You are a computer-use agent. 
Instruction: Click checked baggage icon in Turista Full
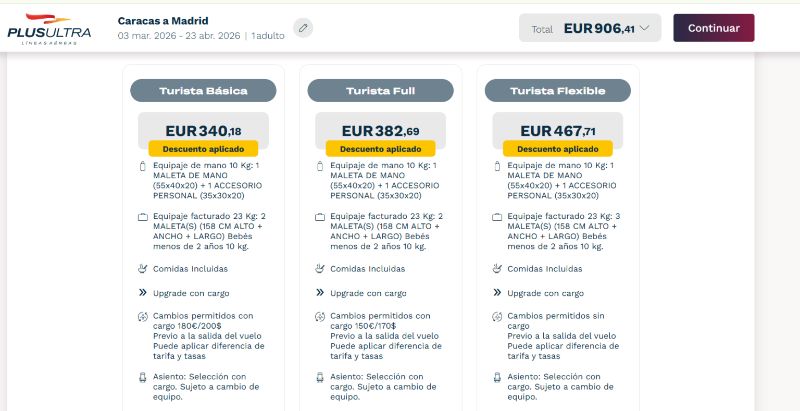[x=319, y=216]
